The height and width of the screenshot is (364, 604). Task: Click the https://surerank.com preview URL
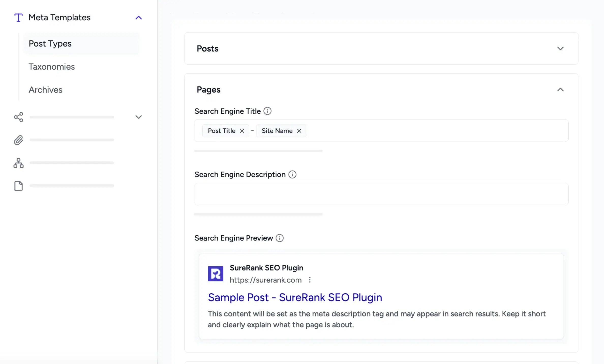pyautogui.click(x=266, y=280)
